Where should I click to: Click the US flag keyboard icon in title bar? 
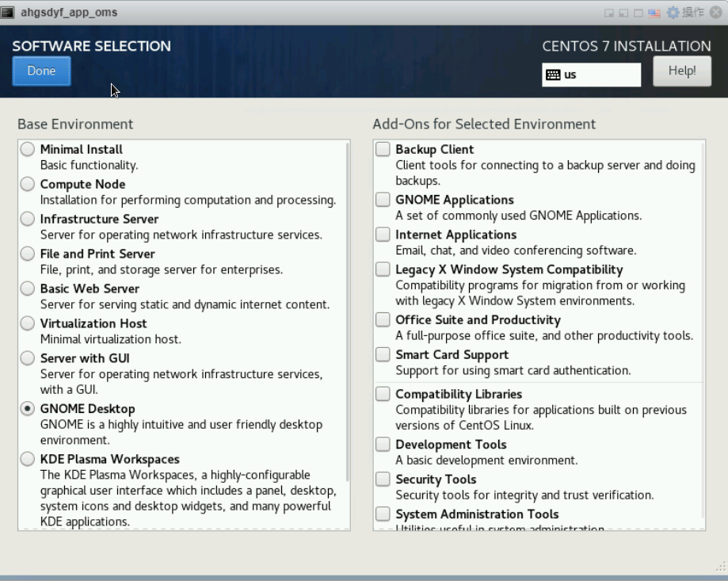pyautogui.click(x=654, y=13)
